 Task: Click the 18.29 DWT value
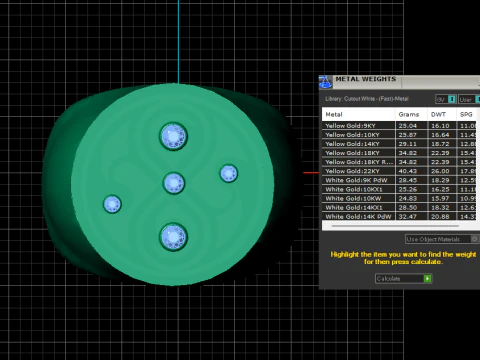tap(440, 180)
